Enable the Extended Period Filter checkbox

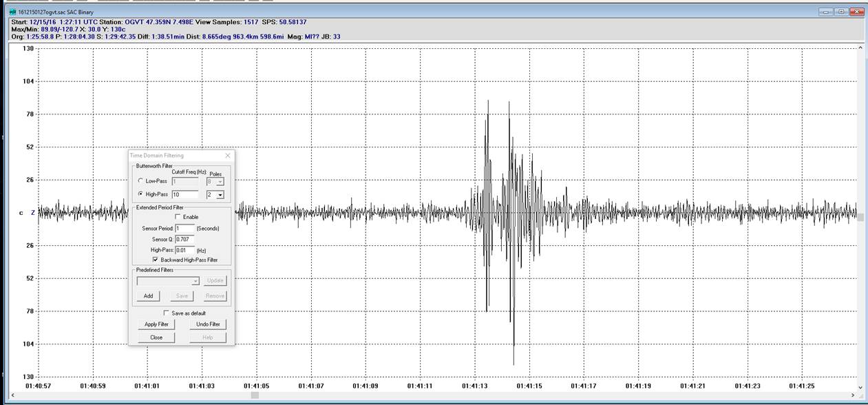[178, 217]
